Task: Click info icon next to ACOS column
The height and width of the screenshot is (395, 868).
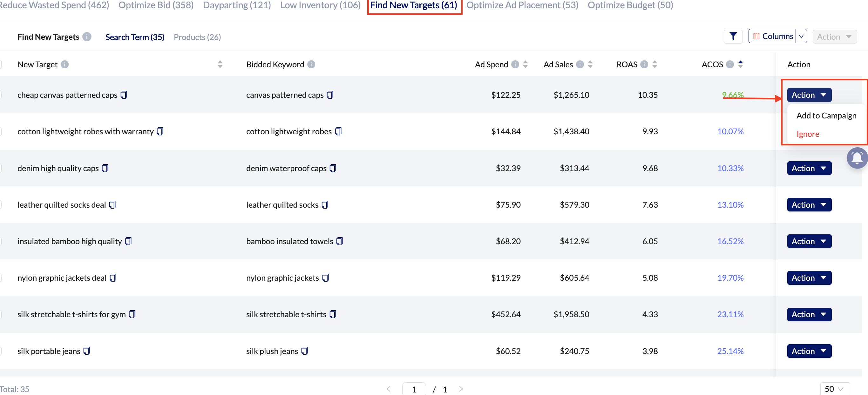Action: (729, 64)
